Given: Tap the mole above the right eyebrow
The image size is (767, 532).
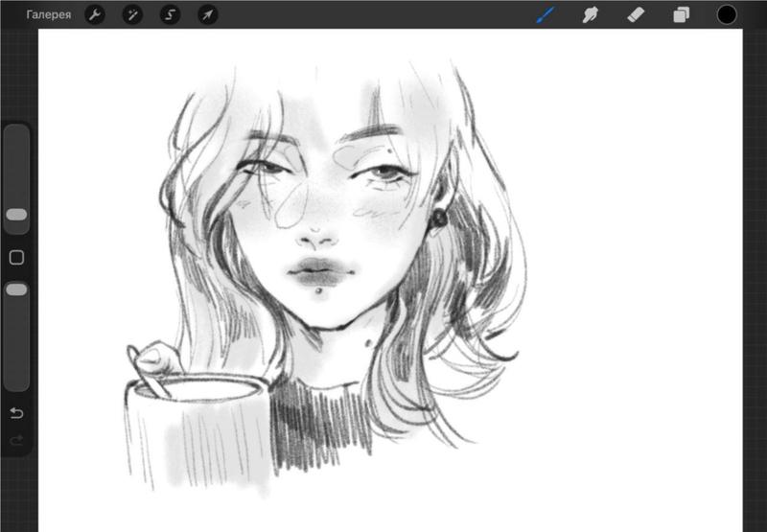Looking at the screenshot, I should pyautogui.click(x=390, y=151).
